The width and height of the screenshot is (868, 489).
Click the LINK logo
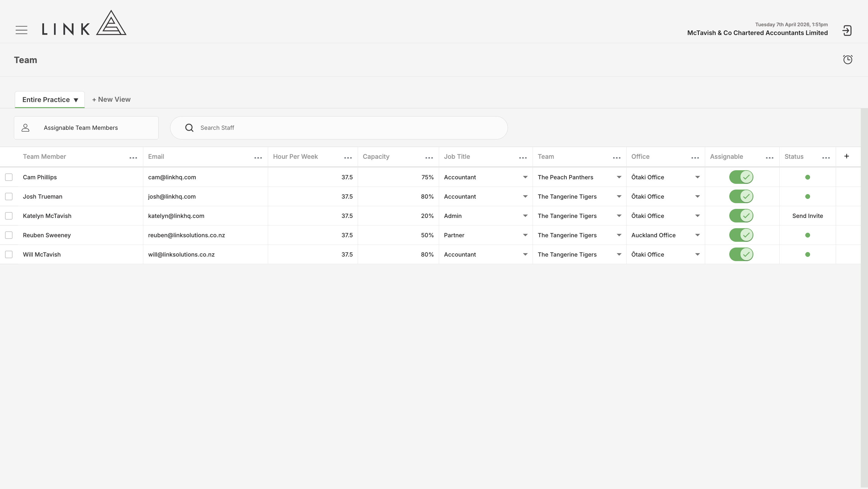[x=84, y=23]
